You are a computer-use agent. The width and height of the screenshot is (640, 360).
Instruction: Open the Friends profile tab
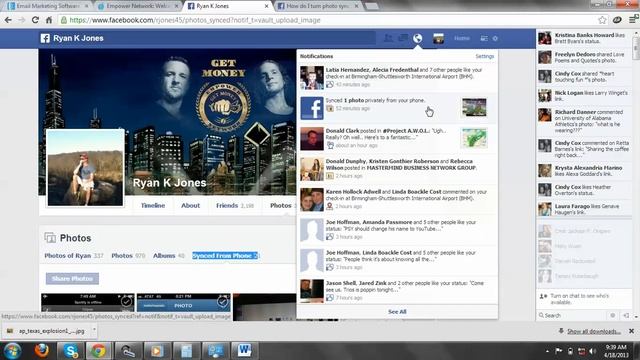click(235, 205)
